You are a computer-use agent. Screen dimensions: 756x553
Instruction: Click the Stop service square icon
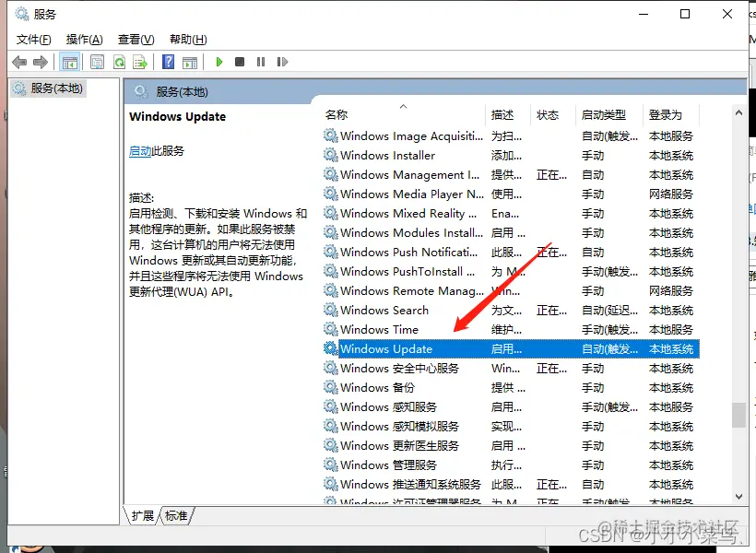click(240, 62)
